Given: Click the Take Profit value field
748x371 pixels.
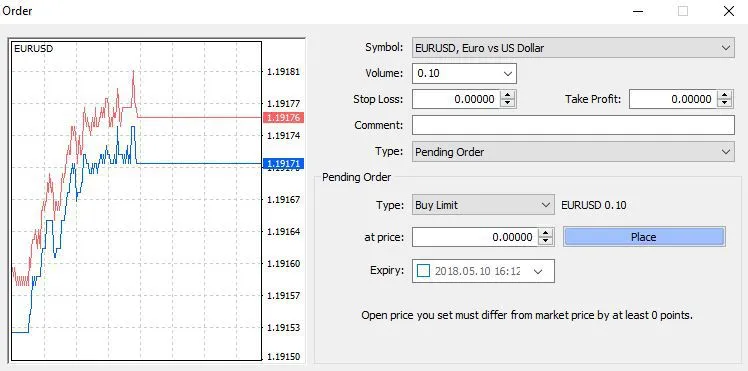Looking at the screenshot, I should (x=673, y=99).
